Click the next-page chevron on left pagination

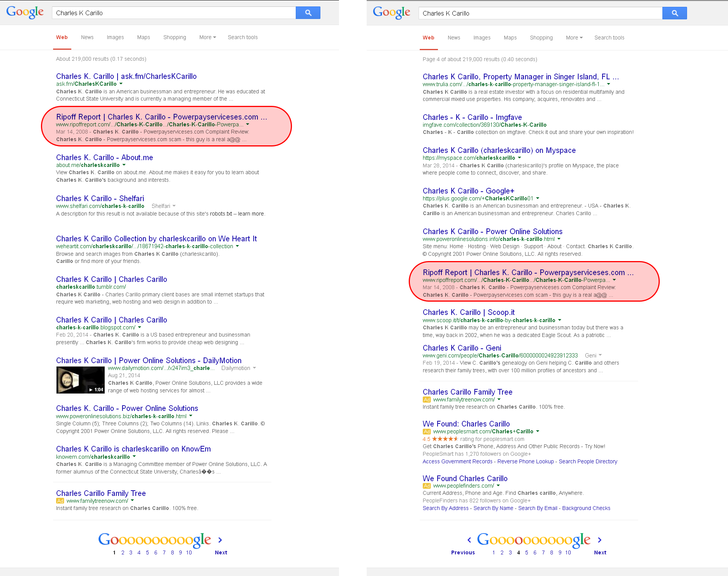click(x=220, y=540)
